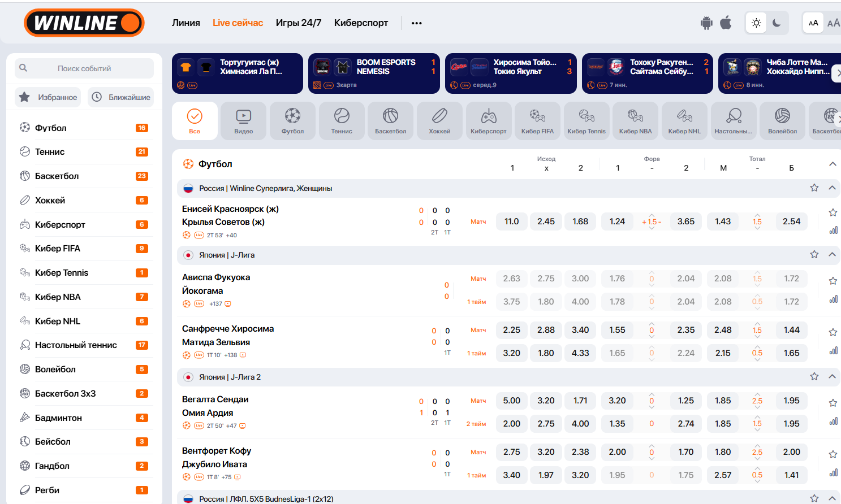Lower the handicap line for Санфречче Хиросима match
841x504 pixels.
tap(652, 337)
